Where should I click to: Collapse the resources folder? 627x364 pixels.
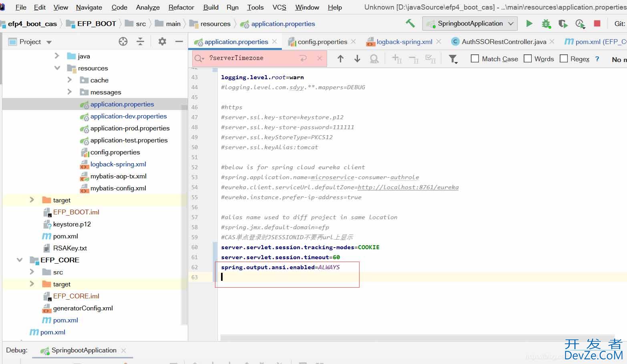(x=57, y=68)
